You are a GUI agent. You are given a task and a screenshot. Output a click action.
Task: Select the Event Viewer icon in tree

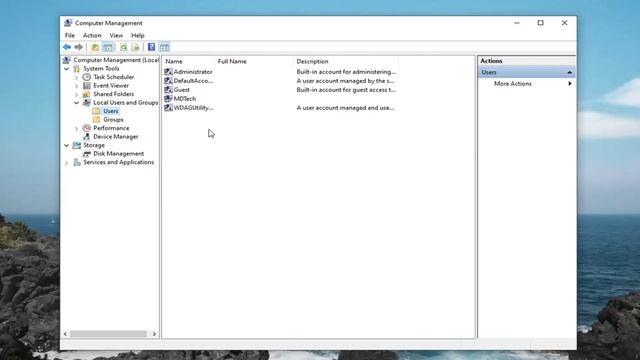87,86
